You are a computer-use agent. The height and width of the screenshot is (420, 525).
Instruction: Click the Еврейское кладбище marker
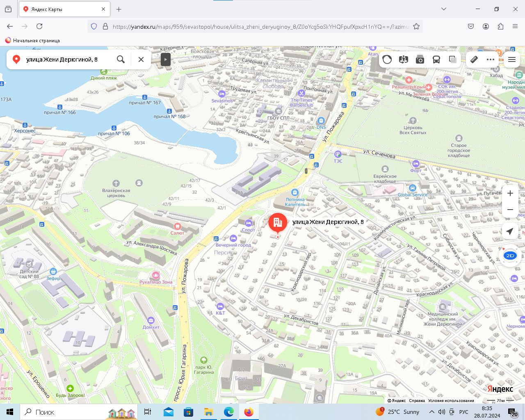point(385,169)
